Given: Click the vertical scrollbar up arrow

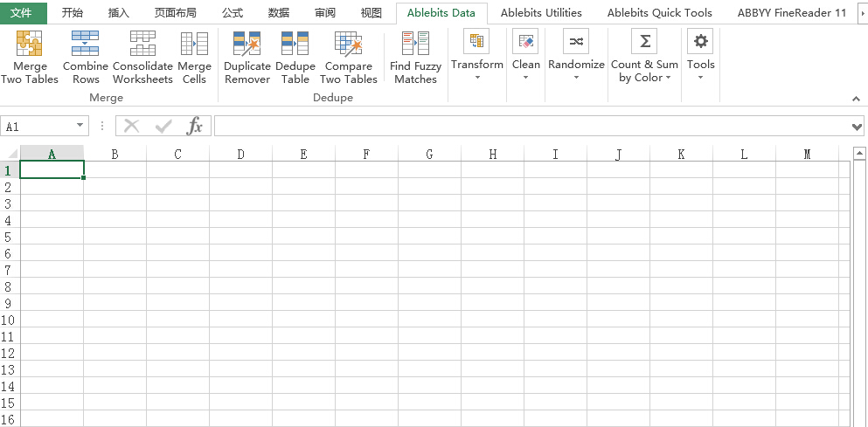Looking at the screenshot, I should (x=860, y=153).
